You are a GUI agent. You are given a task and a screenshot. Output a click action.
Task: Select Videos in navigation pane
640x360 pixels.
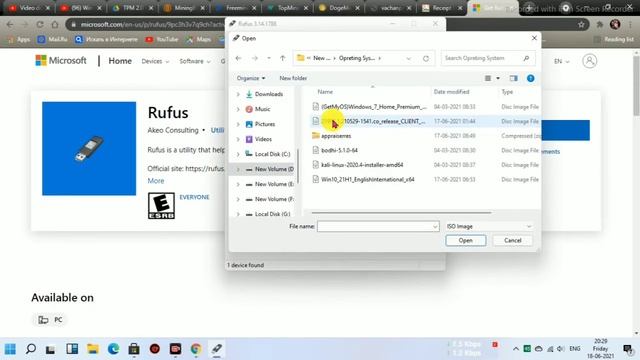pos(263,139)
